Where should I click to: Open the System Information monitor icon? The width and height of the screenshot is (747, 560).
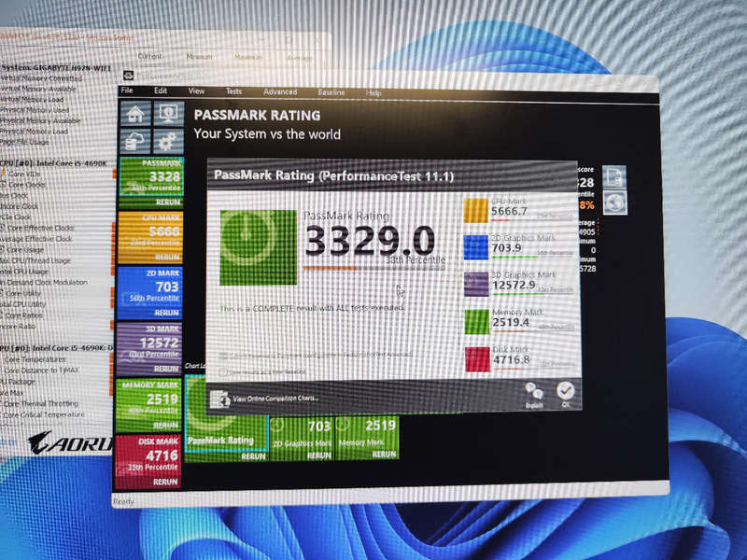click(x=169, y=114)
